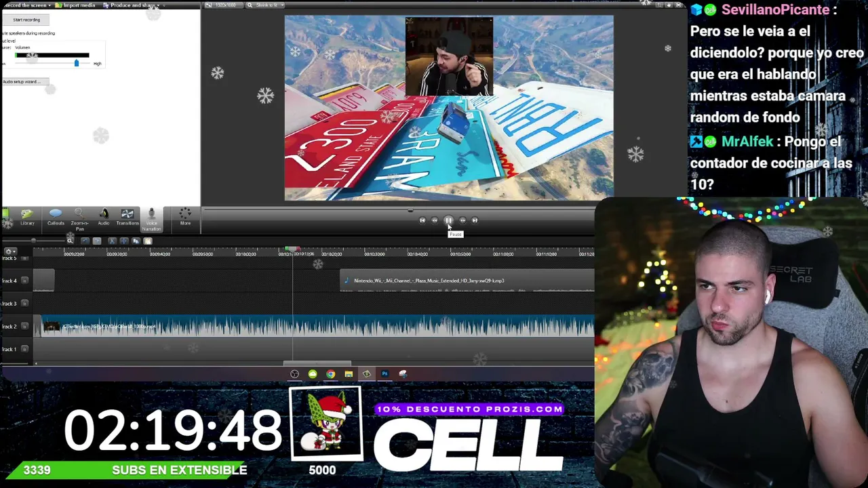Screen dimensions: 868x488
Task: Click the timeline playhead marker
Action: coord(292,250)
